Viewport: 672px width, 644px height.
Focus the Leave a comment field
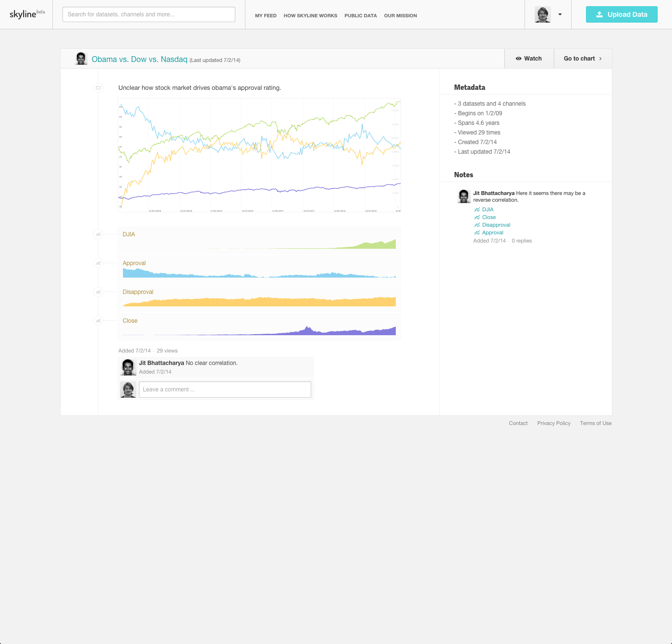(225, 389)
